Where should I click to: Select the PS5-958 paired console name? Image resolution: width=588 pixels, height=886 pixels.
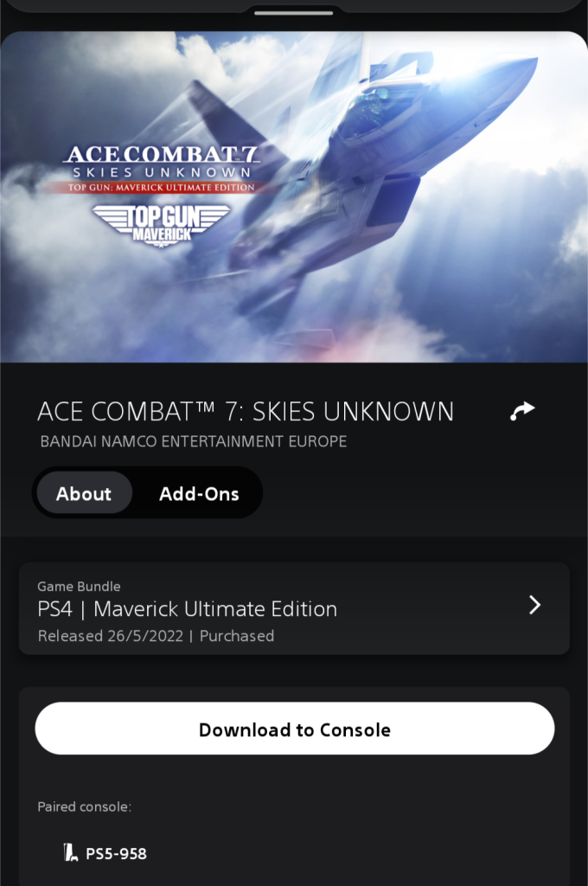(x=116, y=853)
